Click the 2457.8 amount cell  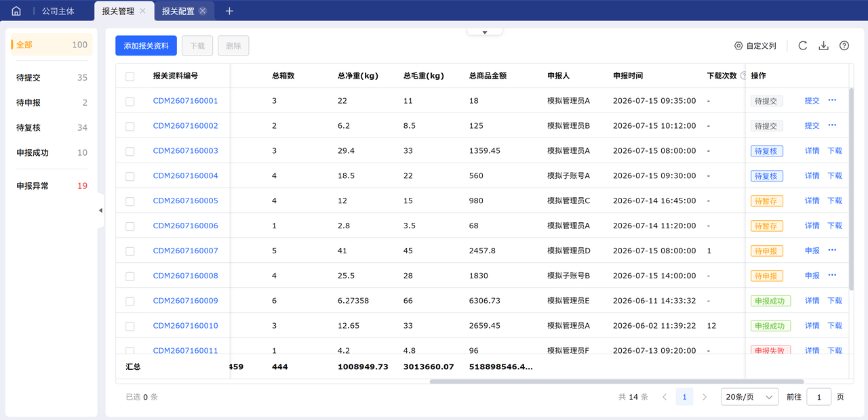coord(482,250)
